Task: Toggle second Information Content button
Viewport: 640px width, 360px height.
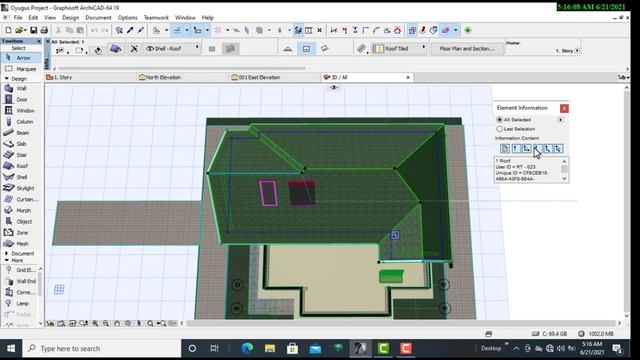Action: [x=516, y=149]
